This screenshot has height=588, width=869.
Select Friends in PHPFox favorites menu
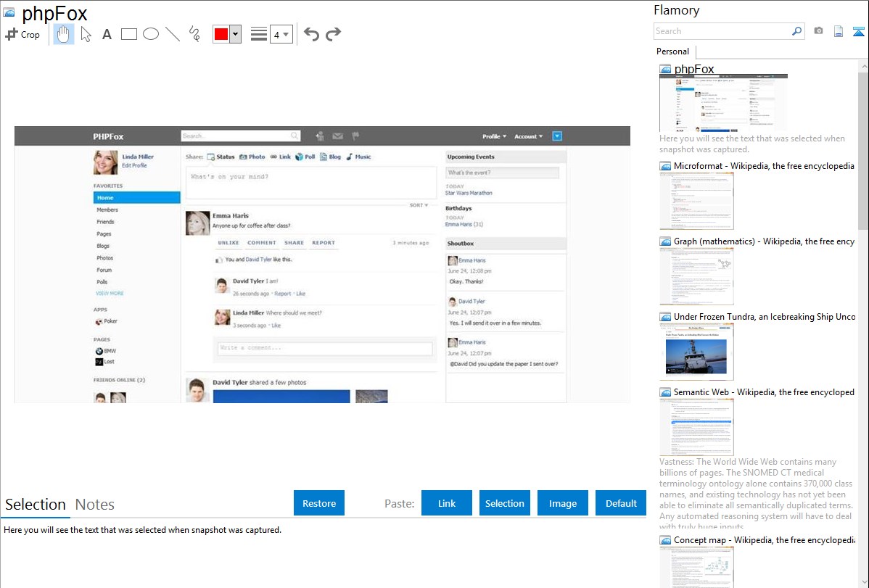click(x=105, y=222)
